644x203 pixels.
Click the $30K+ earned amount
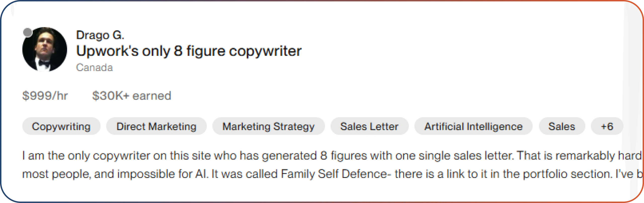[x=132, y=96]
